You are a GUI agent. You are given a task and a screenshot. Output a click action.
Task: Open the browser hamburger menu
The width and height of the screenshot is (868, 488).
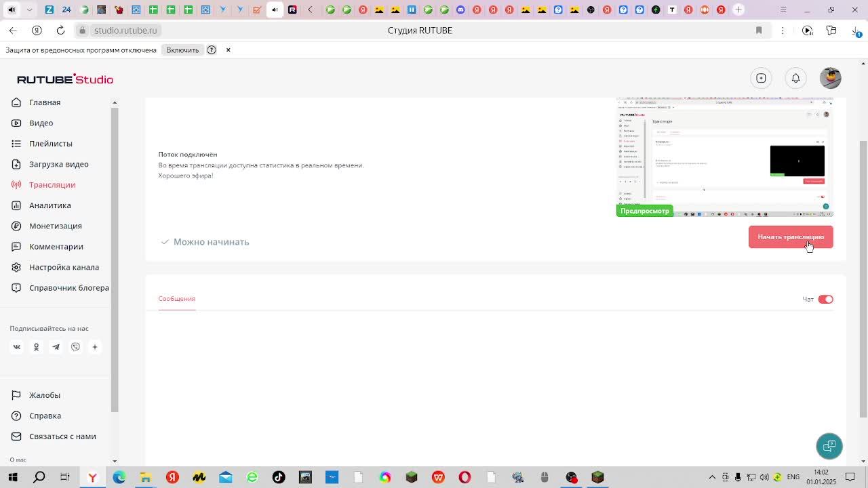pos(783,9)
